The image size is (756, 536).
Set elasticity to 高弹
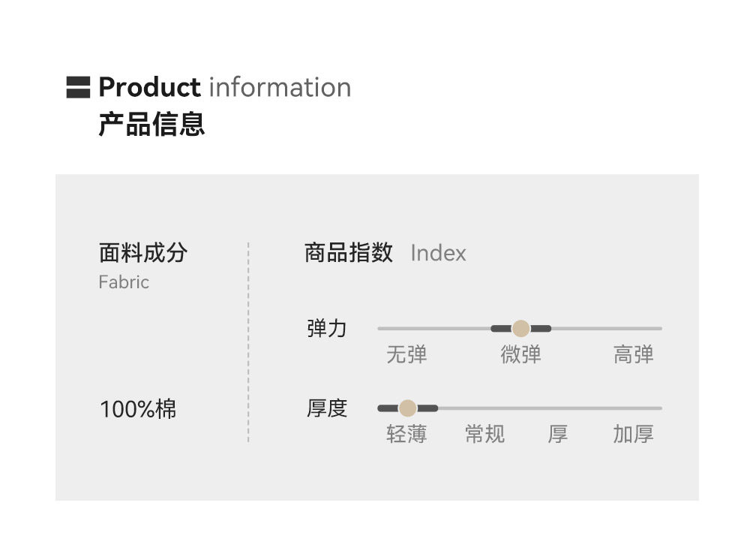coord(634,354)
